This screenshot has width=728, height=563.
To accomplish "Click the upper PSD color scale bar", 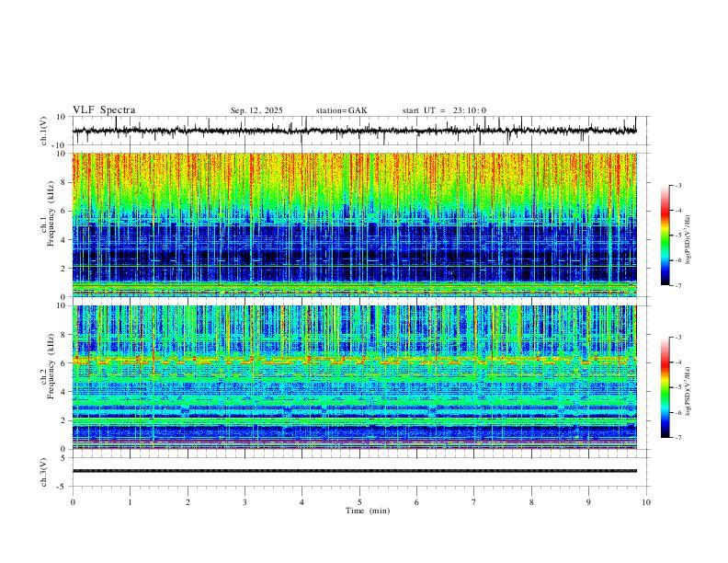I will pyautogui.click(x=665, y=236).
